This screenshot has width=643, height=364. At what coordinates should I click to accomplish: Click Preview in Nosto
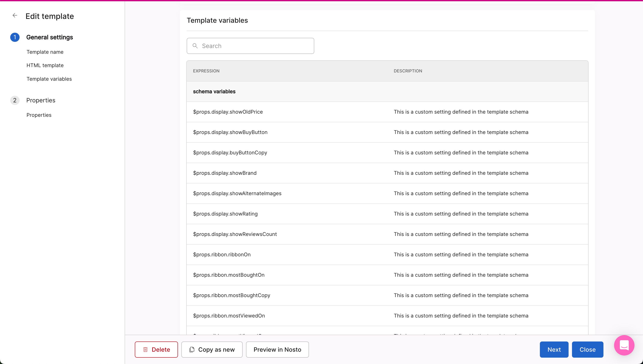click(277, 350)
